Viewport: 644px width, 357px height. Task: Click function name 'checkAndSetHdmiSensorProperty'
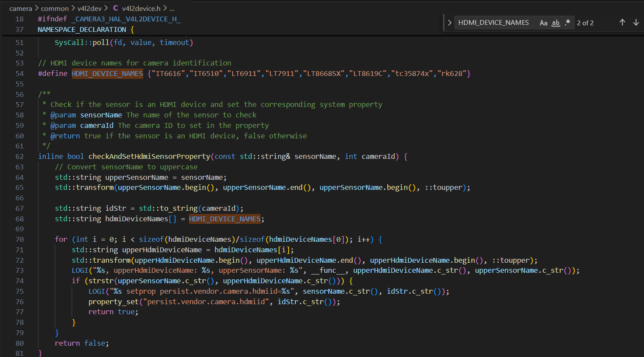point(149,156)
